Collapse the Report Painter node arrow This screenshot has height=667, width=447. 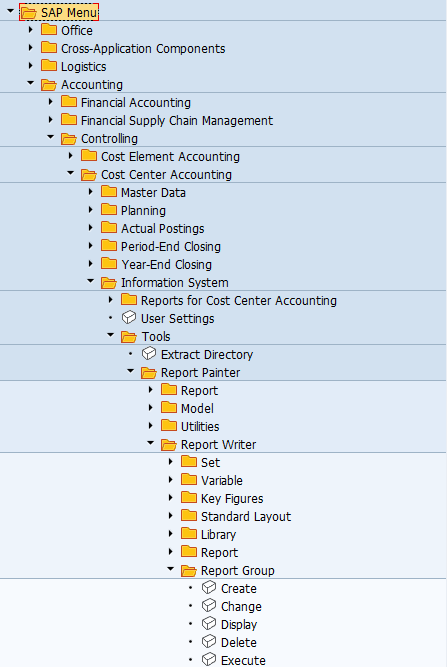130,371
